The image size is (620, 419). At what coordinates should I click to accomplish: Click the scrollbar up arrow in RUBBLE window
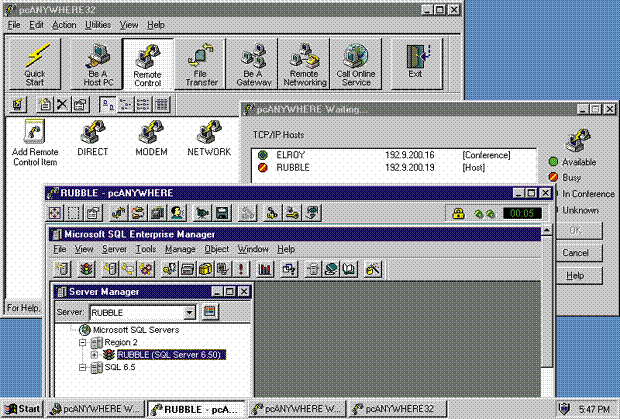[547, 230]
